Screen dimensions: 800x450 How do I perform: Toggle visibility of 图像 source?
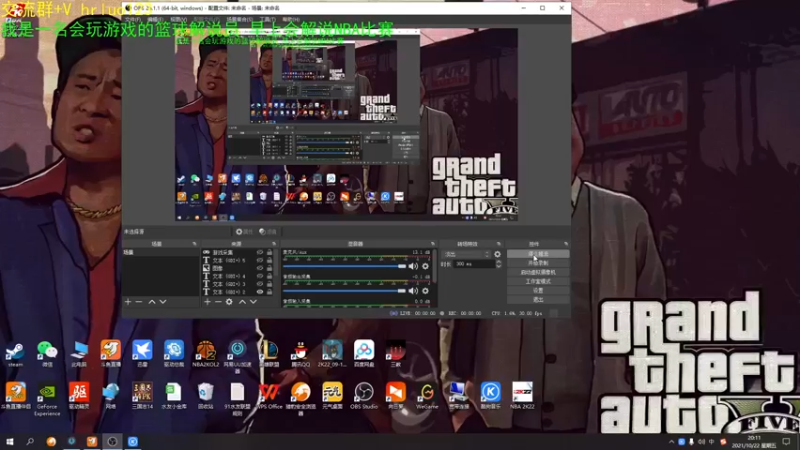point(260,268)
